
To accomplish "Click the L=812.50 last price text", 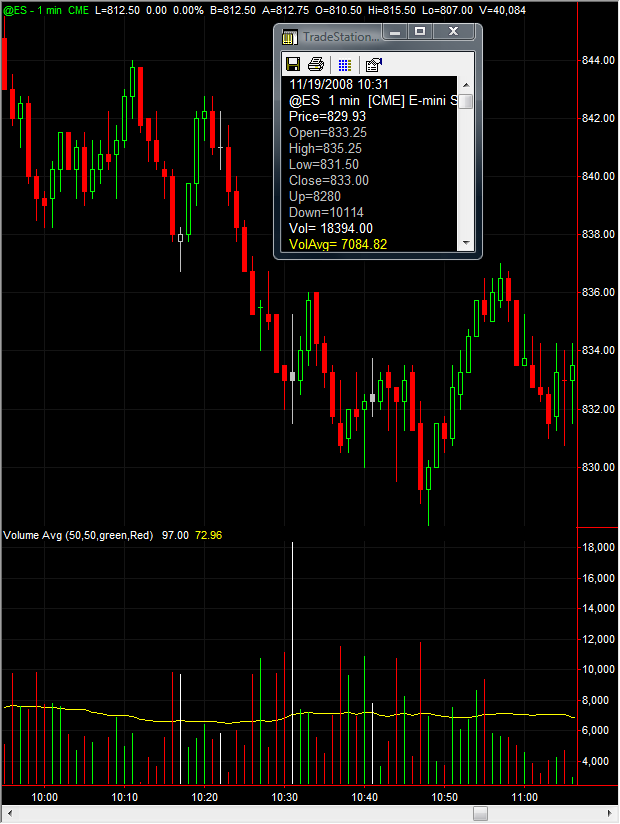I will pyautogui.click(x=118, y=11).
